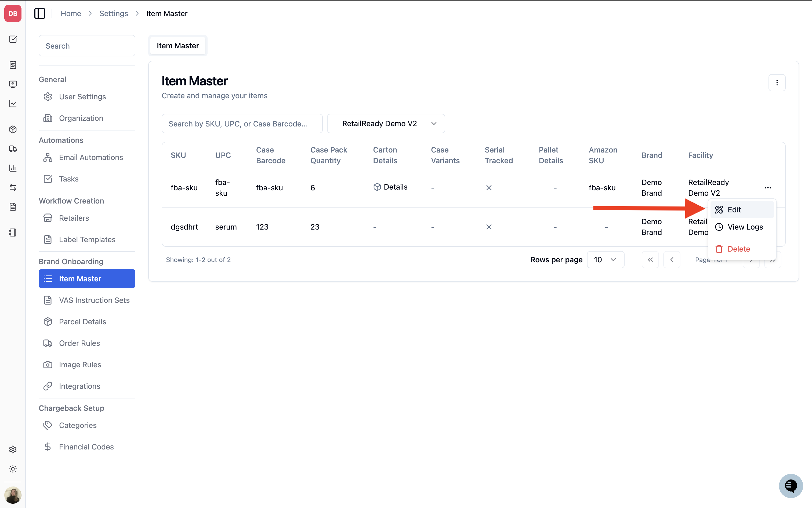Navigate to Settings breadcrumb

tap(114, 13)
